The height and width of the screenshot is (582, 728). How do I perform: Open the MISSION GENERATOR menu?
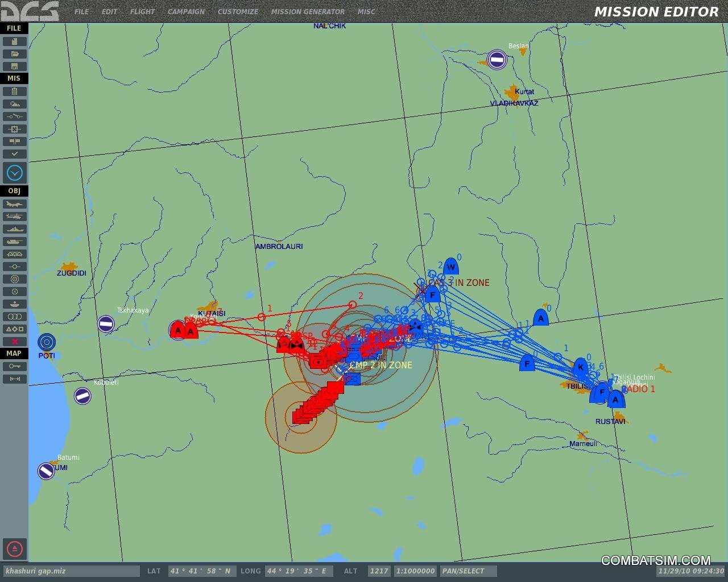307,11
